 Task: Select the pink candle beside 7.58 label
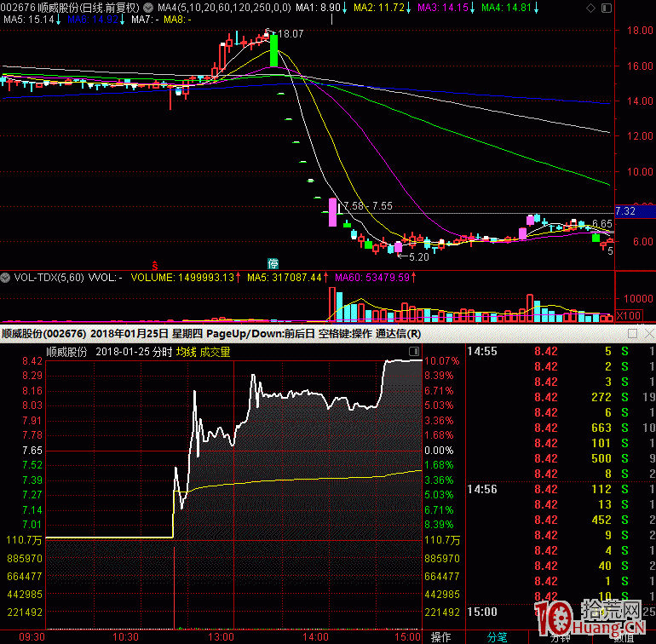click(x=332, y=212)
